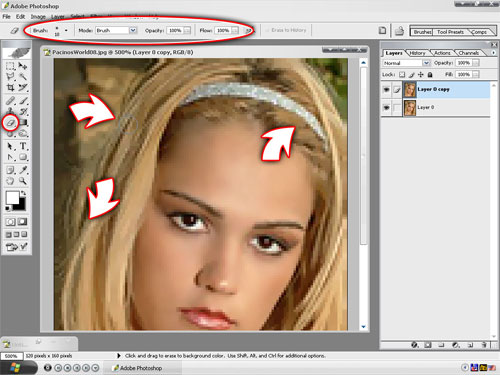Toggle visibility of Layer 0

click(386, 107)
